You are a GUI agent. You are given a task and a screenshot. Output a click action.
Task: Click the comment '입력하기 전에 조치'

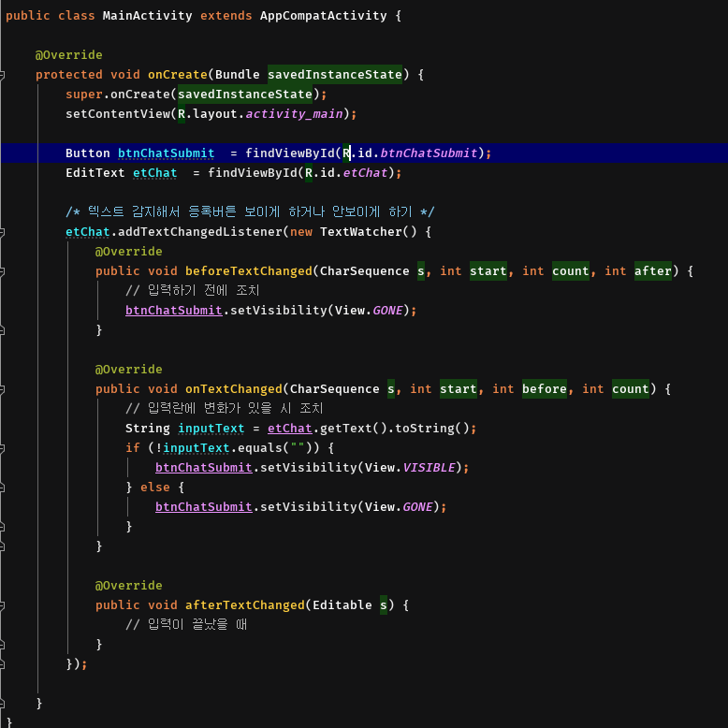192,291
